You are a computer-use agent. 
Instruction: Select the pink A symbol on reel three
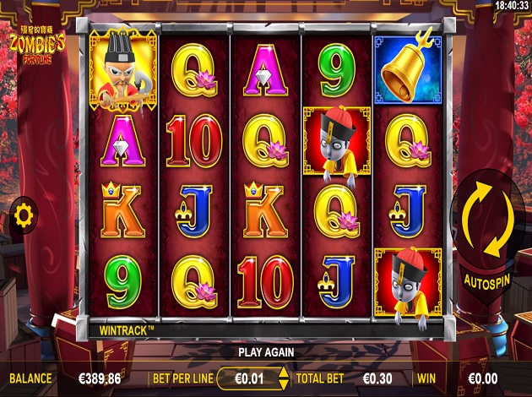(x=265, y=70)
